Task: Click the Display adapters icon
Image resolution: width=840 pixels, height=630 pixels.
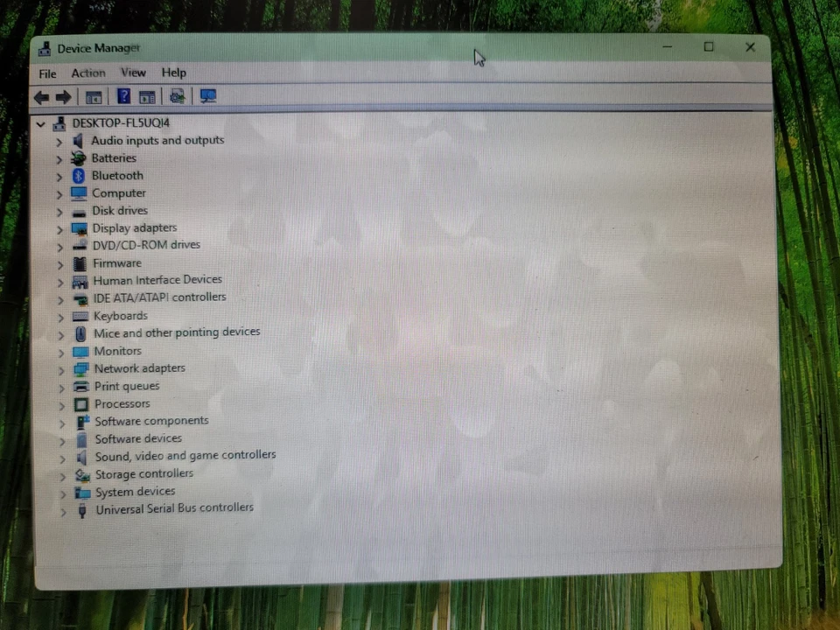Action: 79,227
